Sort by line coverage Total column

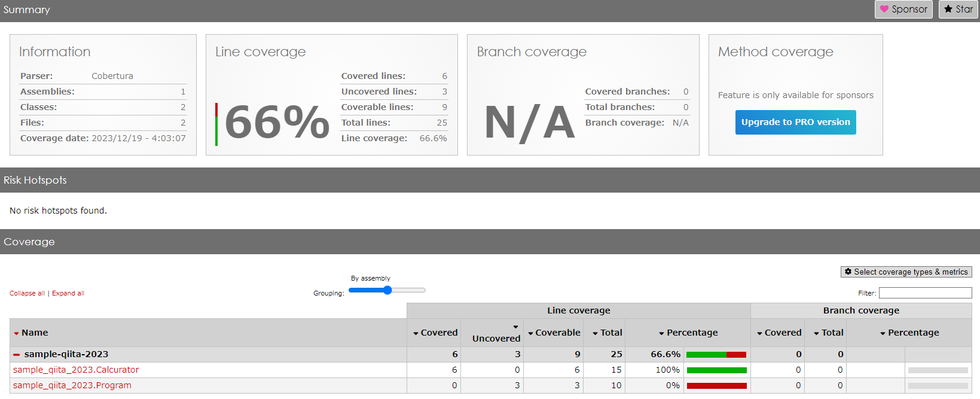click(x=607, y=333)
